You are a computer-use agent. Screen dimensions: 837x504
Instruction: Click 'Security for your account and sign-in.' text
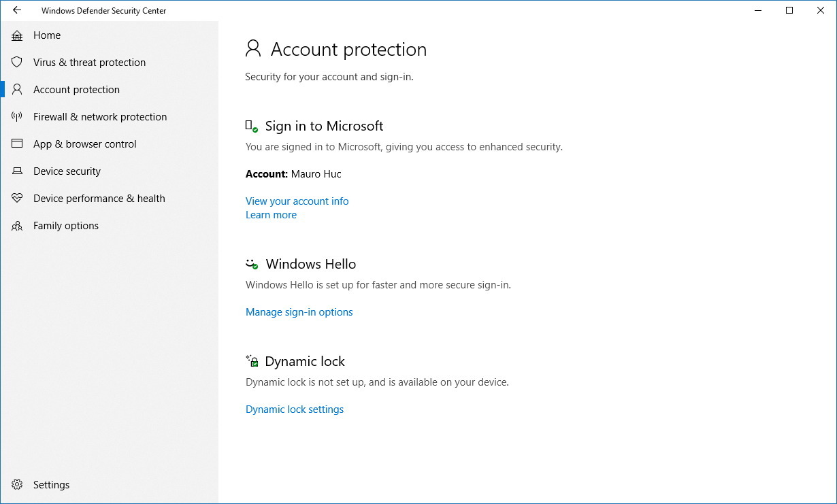coord(329,77)
